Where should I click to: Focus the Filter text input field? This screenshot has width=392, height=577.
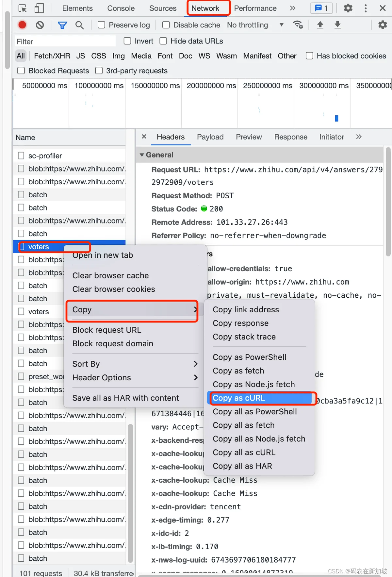pyautogui.click(x=65, y=41)
